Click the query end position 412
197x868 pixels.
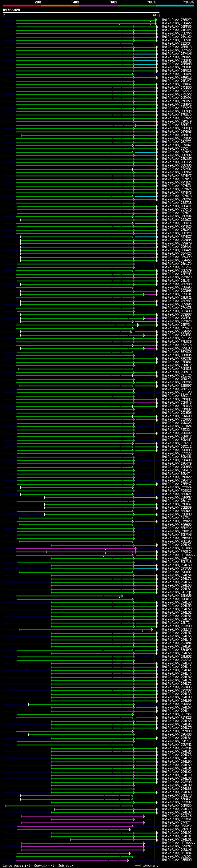click(x=155, y=15)
